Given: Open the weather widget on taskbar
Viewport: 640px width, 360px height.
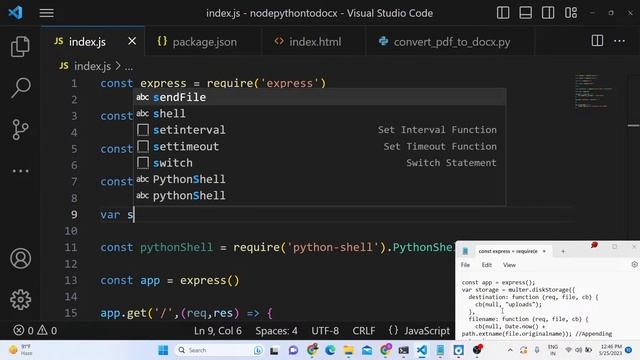Looking at the screenshot, I should pyautogui.click(x=21, y=350).
